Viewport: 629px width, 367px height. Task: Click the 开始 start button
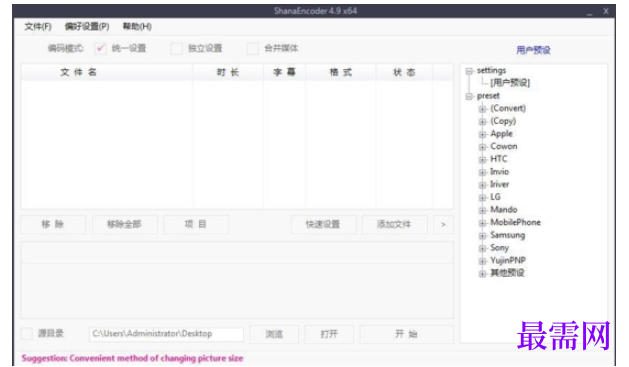pyautogui.click(x=406, y=334)
